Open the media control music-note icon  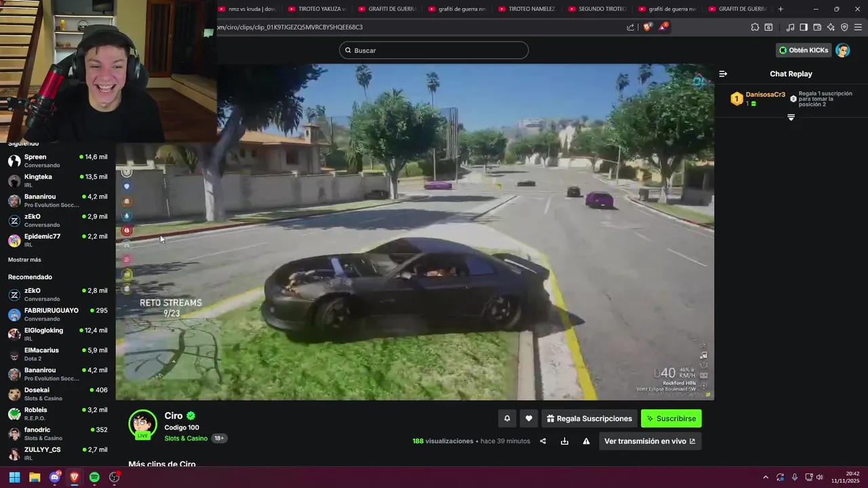tap(790, 27)
